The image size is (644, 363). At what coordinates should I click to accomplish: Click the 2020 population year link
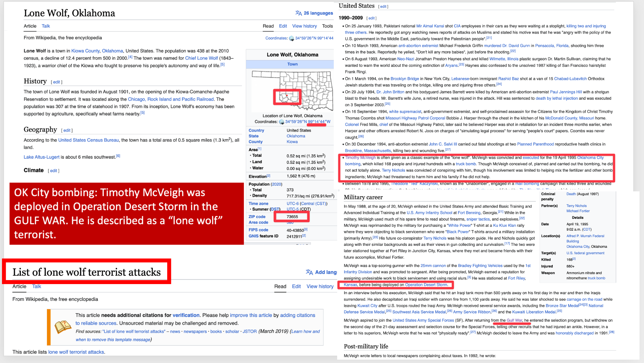276,184
